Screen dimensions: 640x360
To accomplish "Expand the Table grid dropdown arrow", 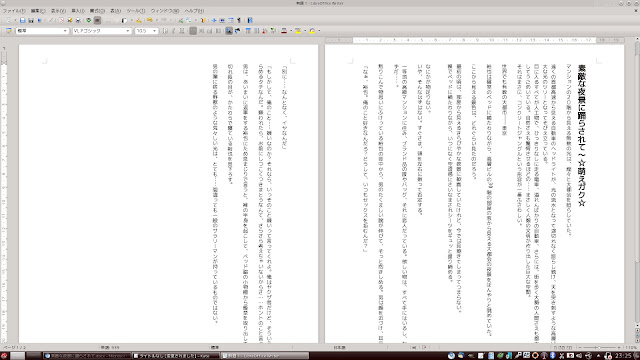I will tap(196, 20).
